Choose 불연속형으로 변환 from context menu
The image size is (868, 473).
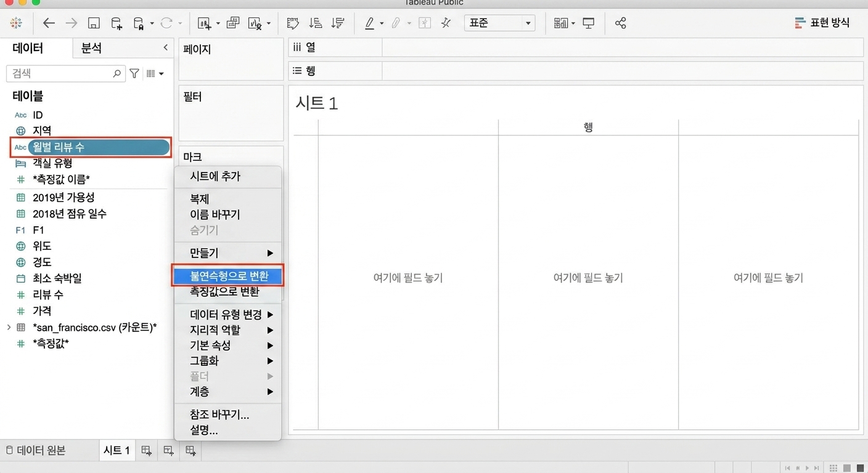[228, 276]
